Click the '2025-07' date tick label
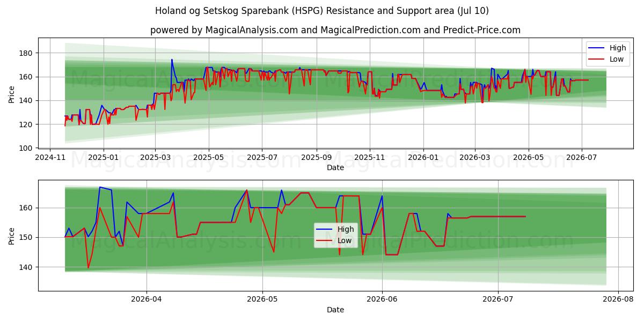The height and width of the screenshot is (322, 644). pos(262,158)
